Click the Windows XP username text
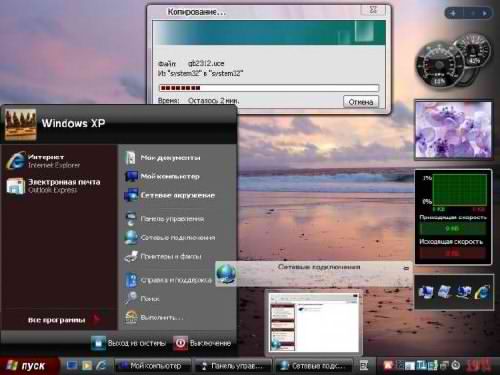 73,123
